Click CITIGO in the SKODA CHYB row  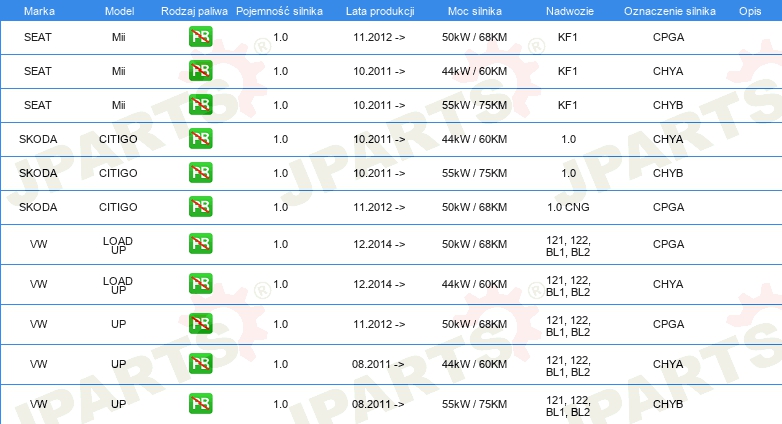118,173
